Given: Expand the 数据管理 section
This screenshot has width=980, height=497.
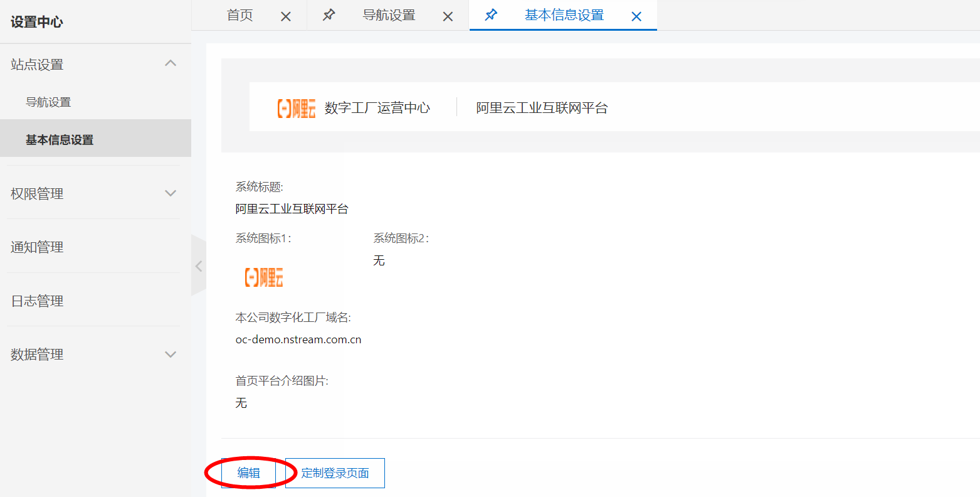Looking at the screenshot, I should 170,354.
